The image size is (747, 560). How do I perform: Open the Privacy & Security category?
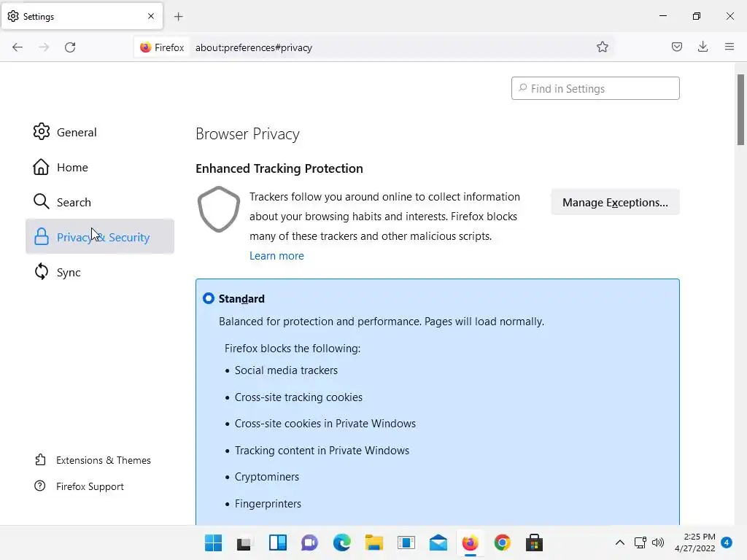[99, 237]
